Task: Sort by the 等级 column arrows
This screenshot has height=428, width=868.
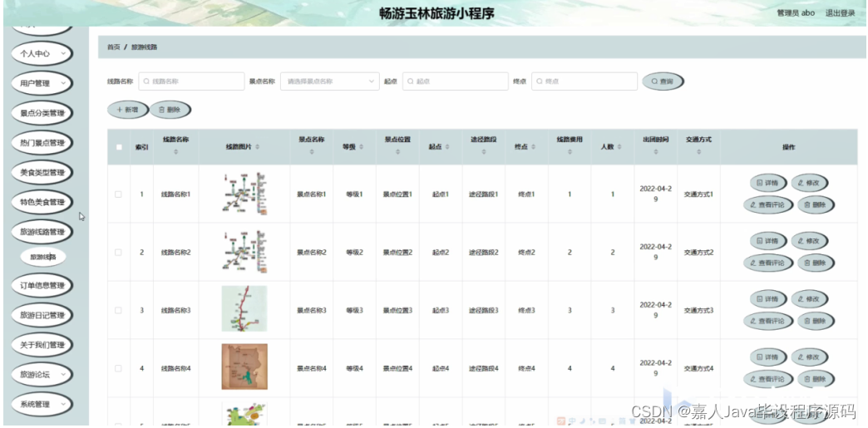Action: click(361, 147)
